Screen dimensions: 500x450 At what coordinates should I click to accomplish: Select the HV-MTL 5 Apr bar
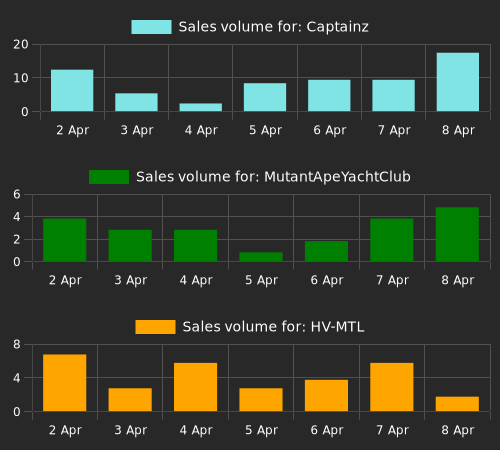(x=261, y=400)
